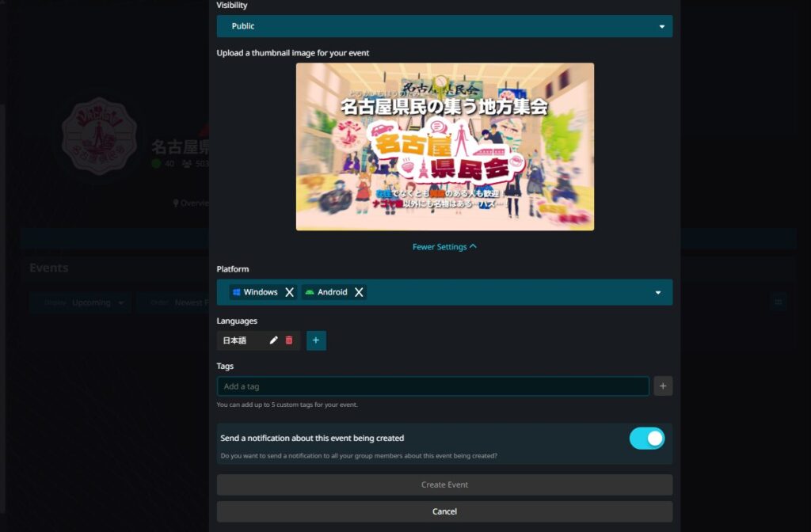The width and height of the screenshot is (811, 532).
Task: Edit the 日本語 language with pencil icon
Action: tap(273, 340)
